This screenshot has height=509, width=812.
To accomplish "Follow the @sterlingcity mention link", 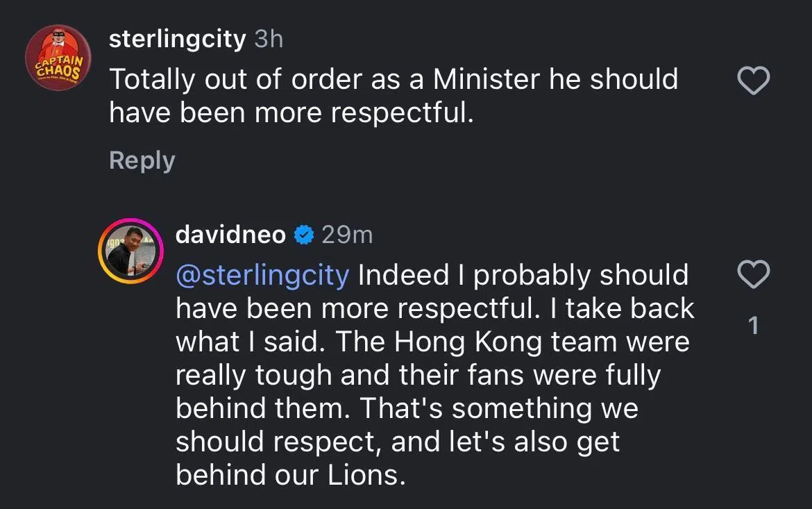I will [262, 275].
